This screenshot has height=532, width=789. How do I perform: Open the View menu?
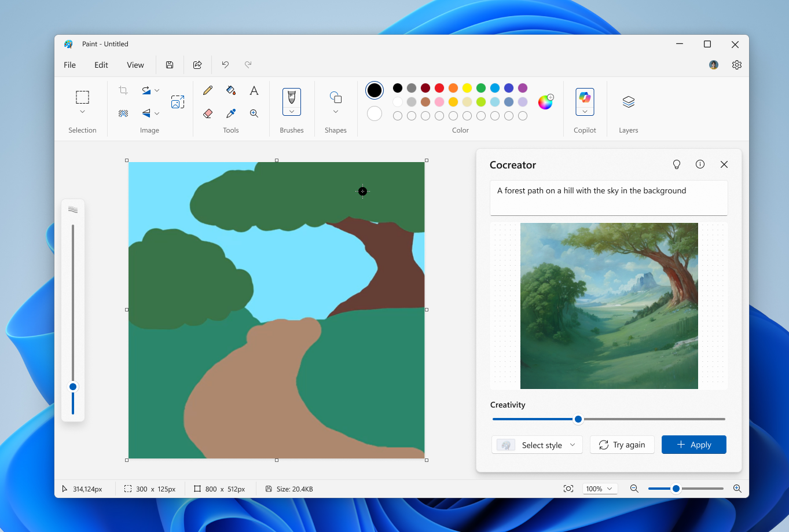(x=135, y=65)
